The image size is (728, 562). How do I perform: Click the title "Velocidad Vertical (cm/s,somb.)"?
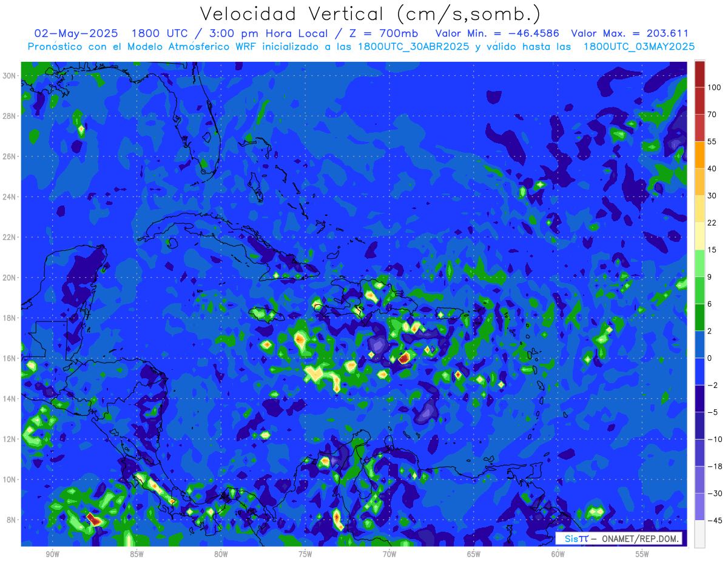(370, 13)
